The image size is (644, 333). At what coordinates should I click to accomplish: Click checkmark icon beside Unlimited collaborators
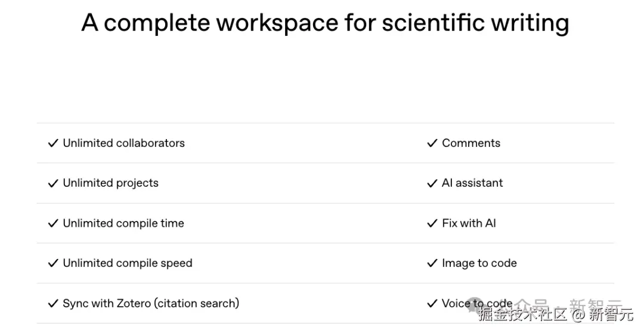point(53,143)
